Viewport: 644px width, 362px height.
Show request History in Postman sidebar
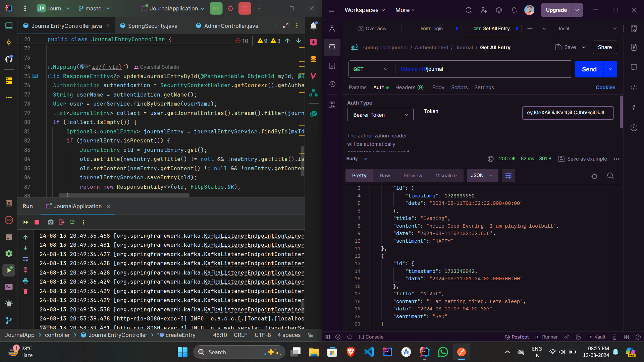click(332, 84)
